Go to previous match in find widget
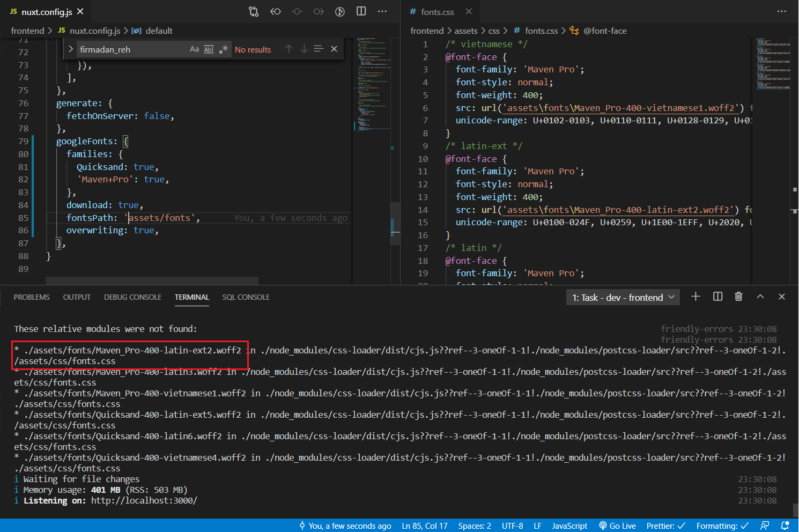The width and height of the screenshot is (799, 532). tap(289, 49)
